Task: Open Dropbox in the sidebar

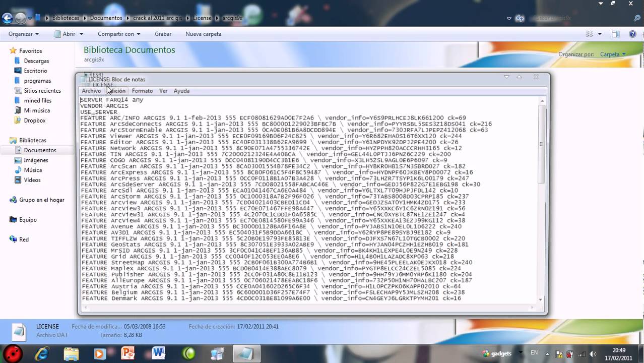Action: coord(35,120)
